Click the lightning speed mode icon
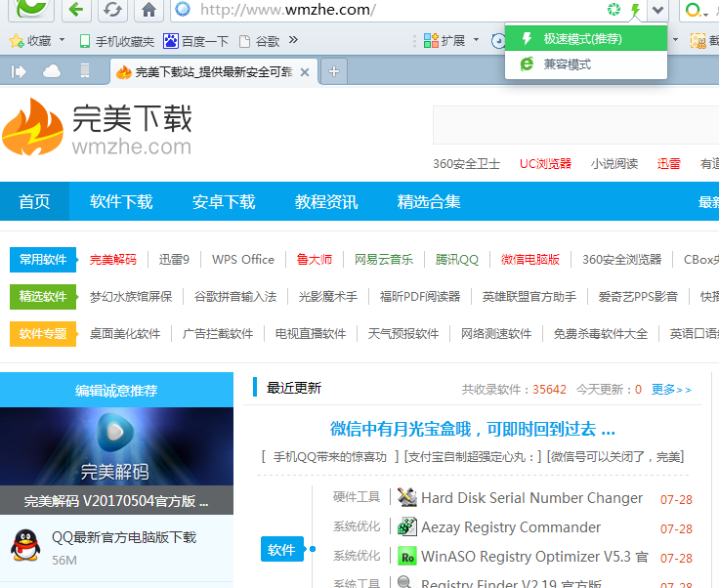 pyautogui.click(x=635, y=10)
